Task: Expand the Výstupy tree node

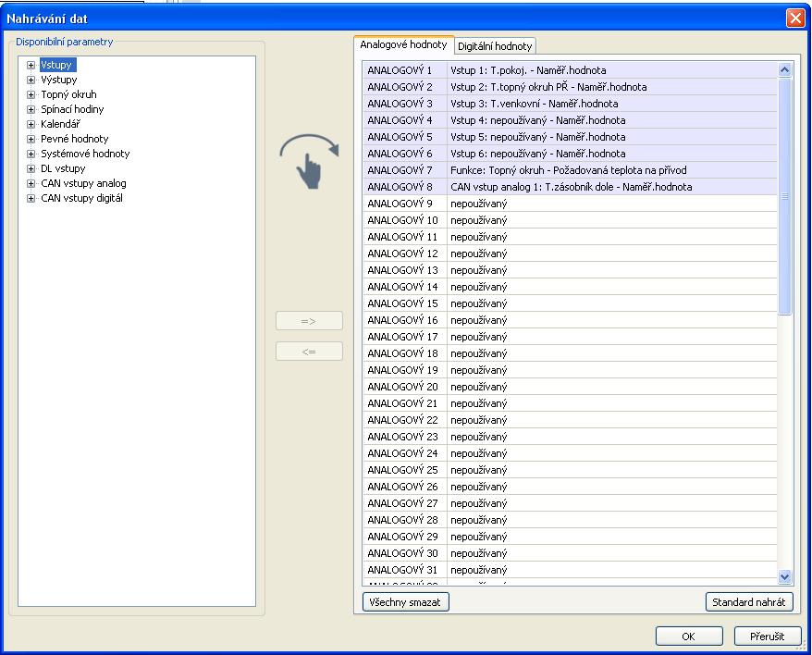Action: 31,80
